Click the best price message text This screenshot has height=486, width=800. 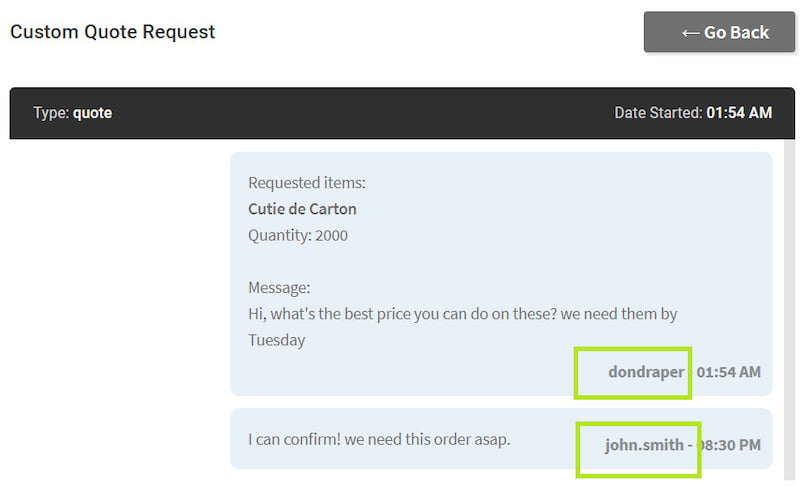point(462,313)
